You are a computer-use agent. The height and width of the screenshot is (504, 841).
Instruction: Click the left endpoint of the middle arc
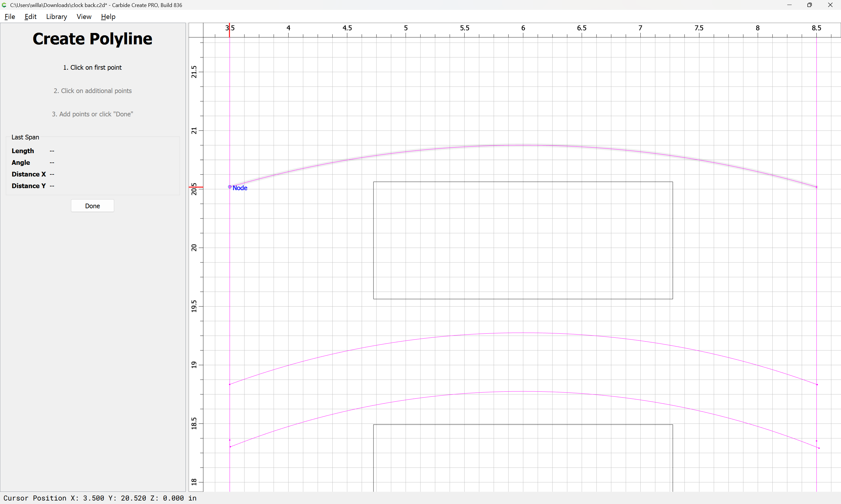tap(230, 384)
